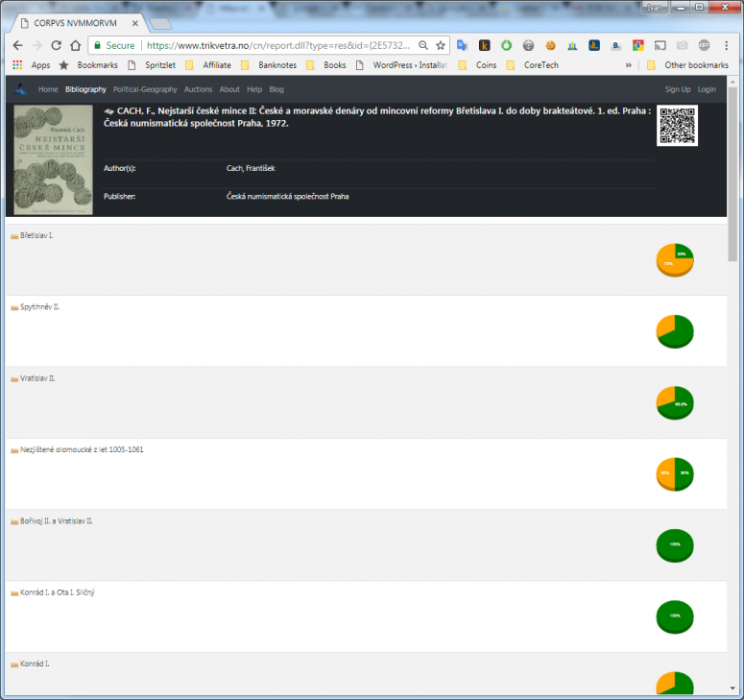Click the camera screenshot extension icon

(x=682, y=45)
